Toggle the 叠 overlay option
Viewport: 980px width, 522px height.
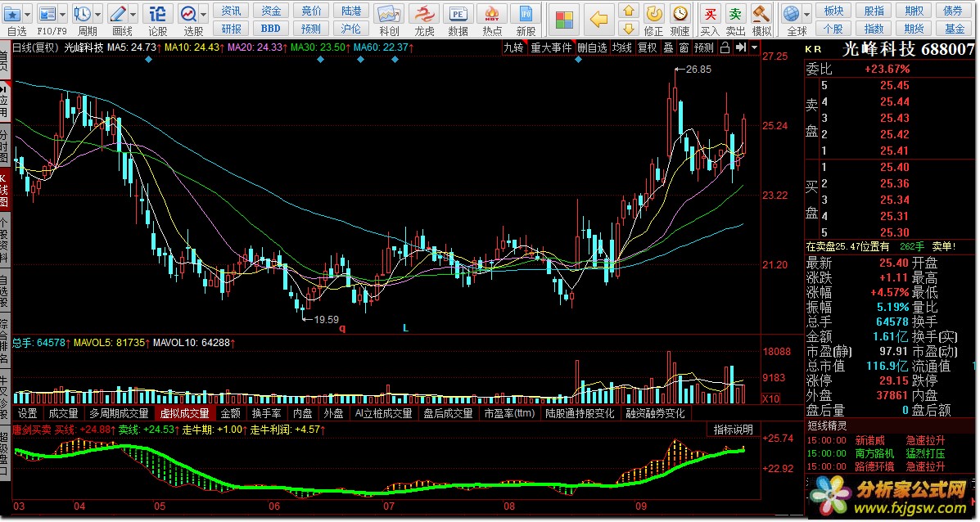668,47
